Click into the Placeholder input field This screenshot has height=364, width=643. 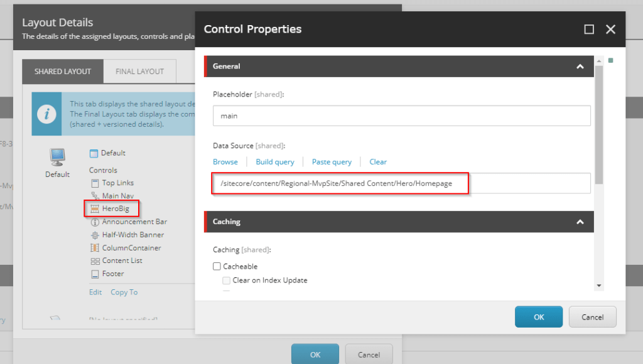click(x=402, y=116)
